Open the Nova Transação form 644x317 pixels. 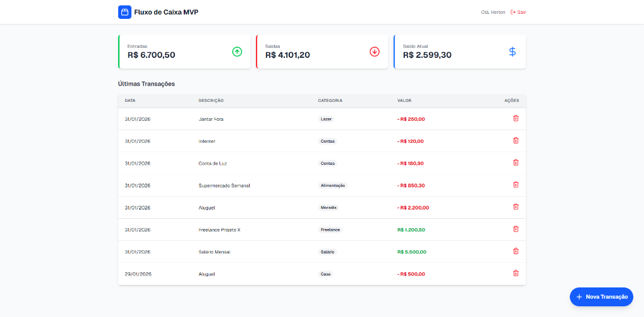pyautogui.click(x=601, y=297)
